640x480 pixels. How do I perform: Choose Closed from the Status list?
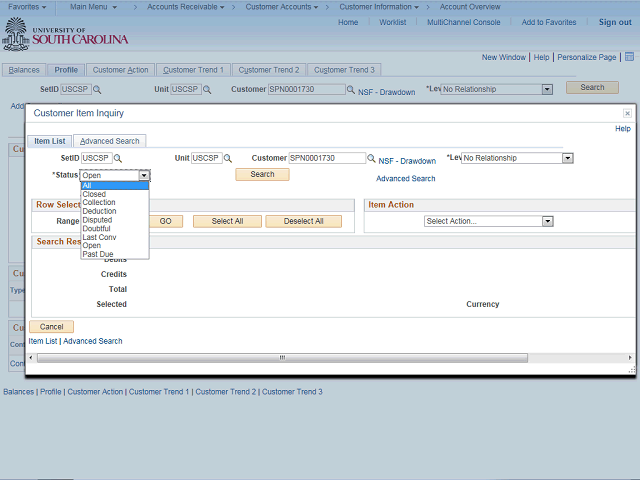coord(94,194)
